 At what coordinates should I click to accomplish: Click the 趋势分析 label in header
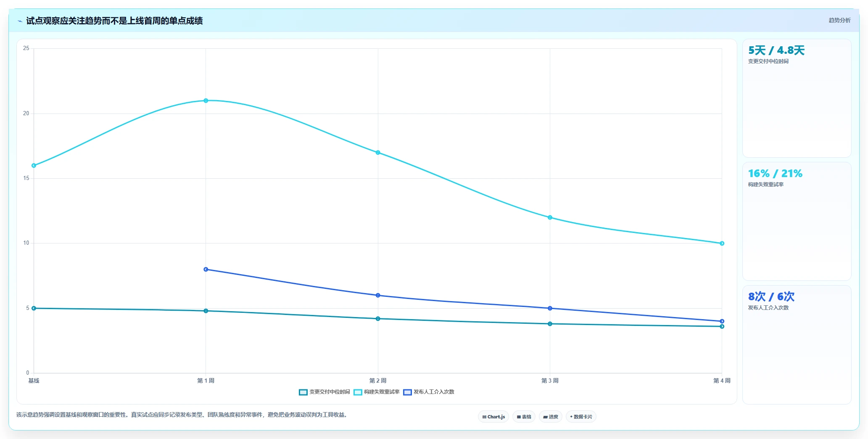click(x=839, y=20)
